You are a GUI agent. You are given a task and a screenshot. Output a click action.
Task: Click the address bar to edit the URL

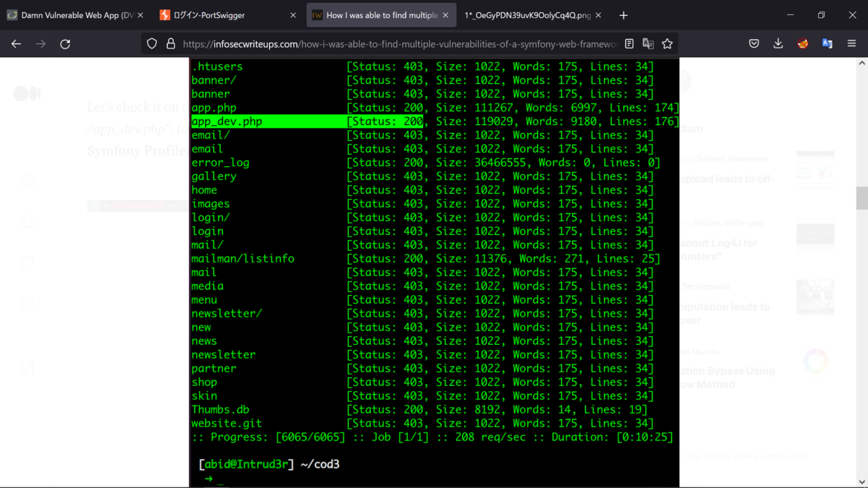coord(398,43)
